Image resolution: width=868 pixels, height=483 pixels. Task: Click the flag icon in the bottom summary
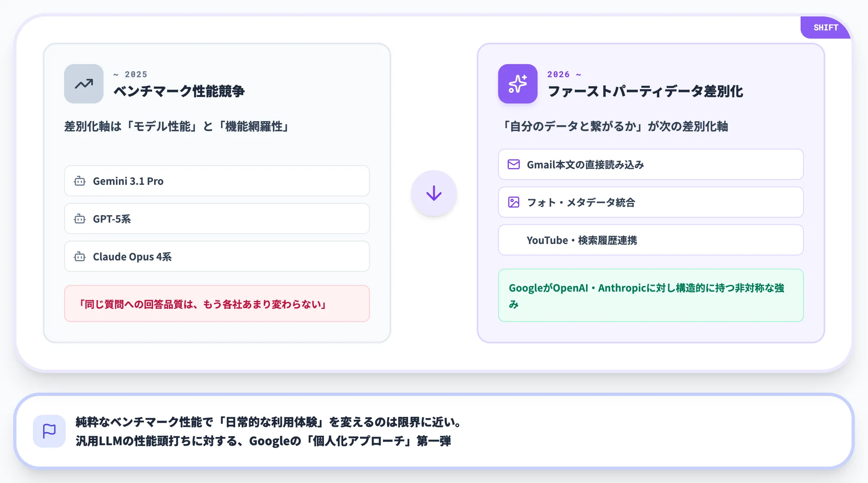coord(49,431)
